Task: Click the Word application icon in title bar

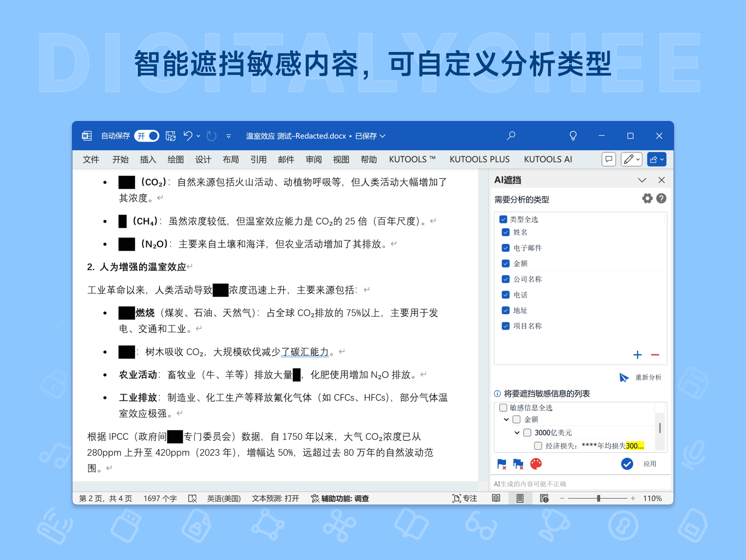Action: tap(87, 136)
